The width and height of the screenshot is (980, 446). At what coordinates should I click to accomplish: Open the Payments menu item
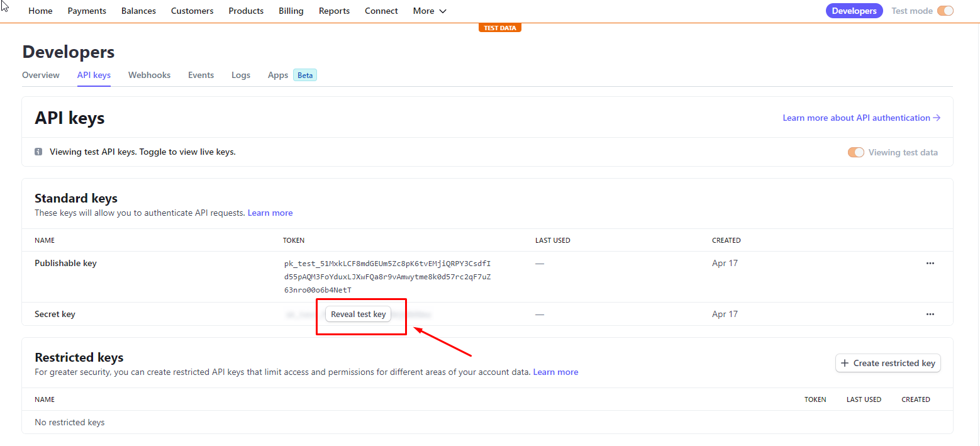[x=87, y=11]
